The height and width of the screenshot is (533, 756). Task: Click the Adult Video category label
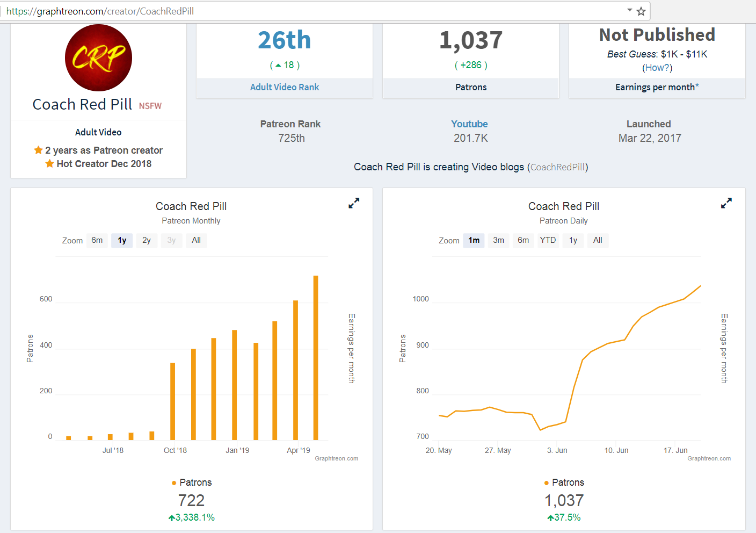pos(98,132)
